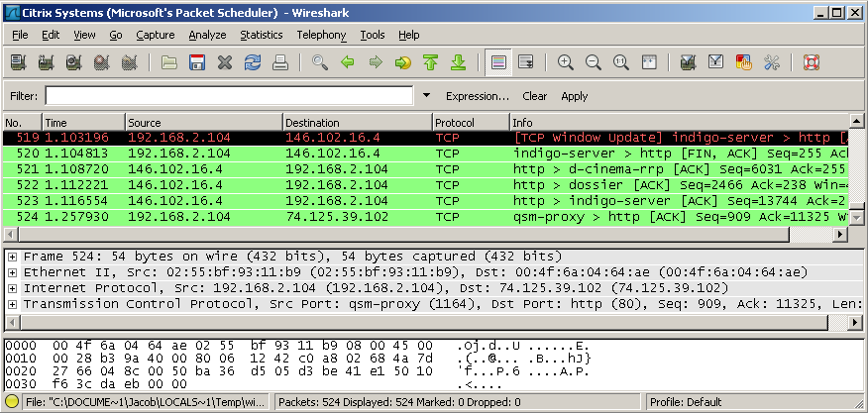Open the Go menu
The height and width of the screenshot is (413, 868).
(x=115, y=35)
